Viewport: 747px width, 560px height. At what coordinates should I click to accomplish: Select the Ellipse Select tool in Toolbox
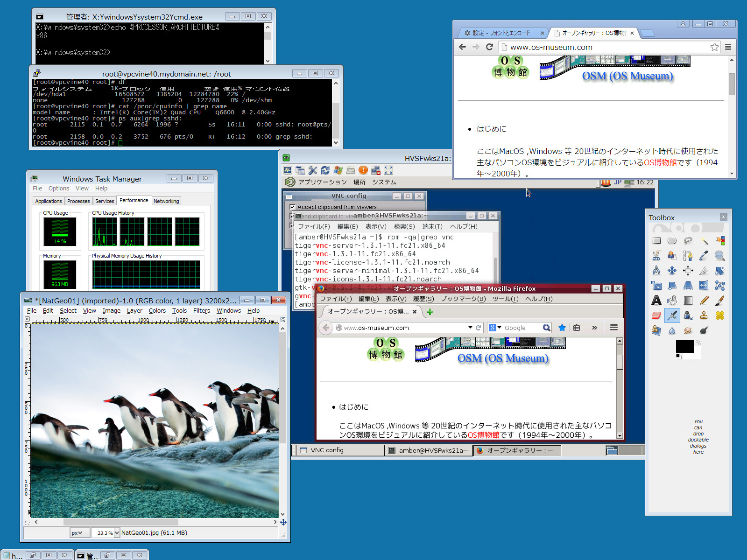coord(672,241)
